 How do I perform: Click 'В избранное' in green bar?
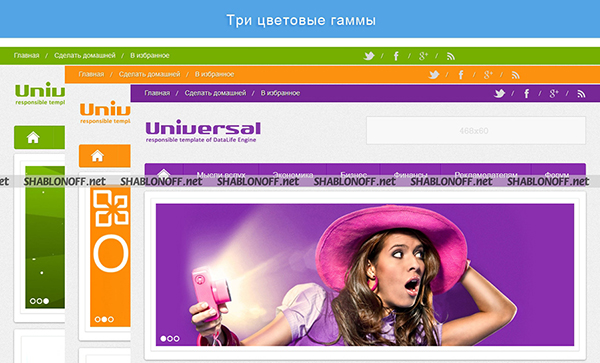click(x=150, y=55)
